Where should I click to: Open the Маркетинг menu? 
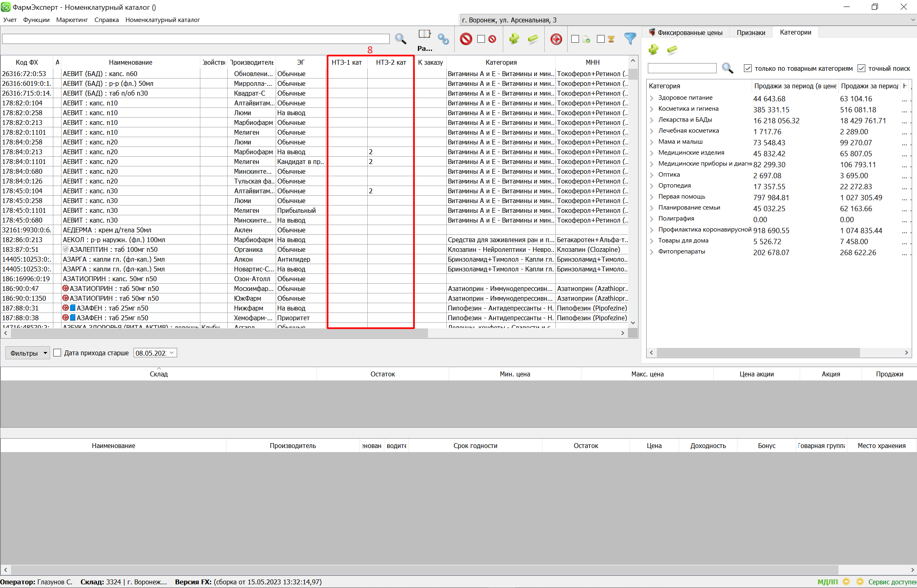click(72, 20)
